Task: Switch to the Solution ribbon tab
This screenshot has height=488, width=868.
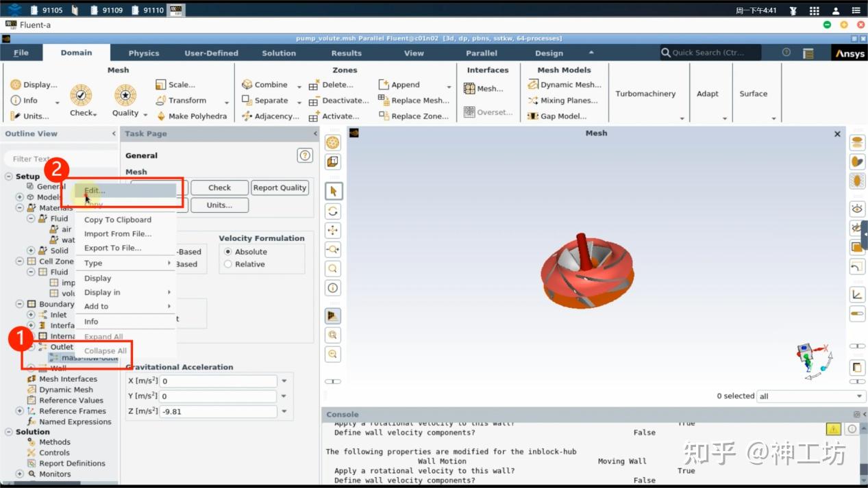Action: tap(279, 53)
